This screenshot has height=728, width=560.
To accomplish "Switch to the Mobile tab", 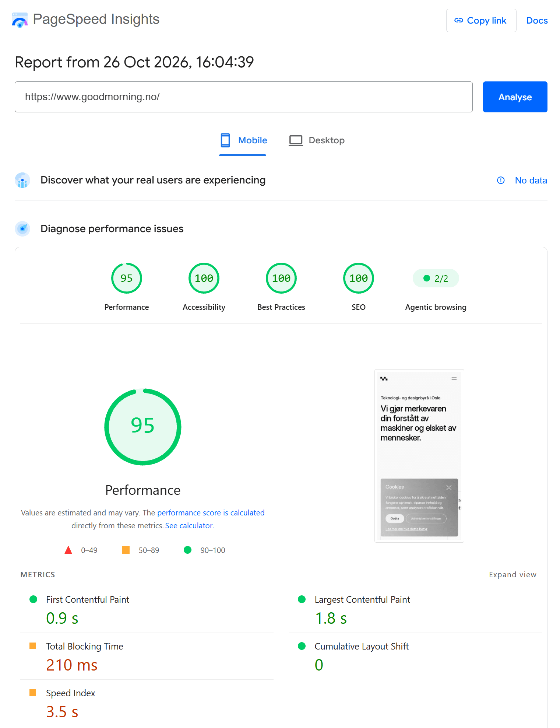I will (243, 140).
